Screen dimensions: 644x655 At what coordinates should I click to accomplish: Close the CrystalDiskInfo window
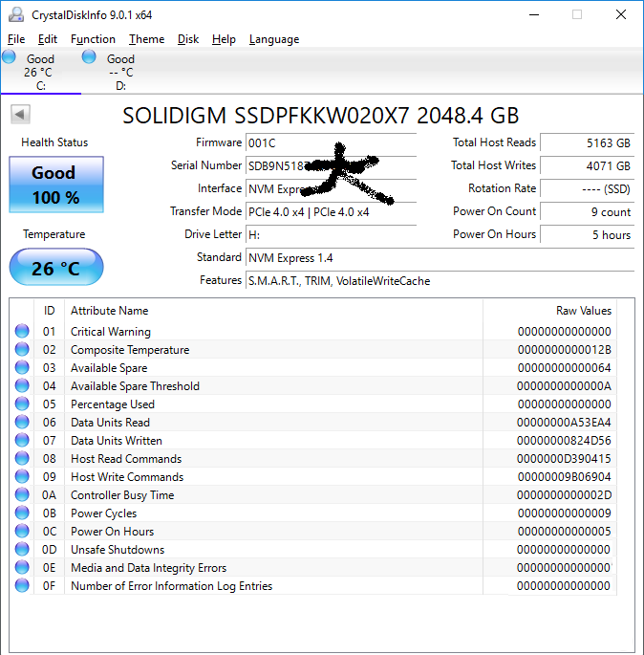tap(621, 14)
